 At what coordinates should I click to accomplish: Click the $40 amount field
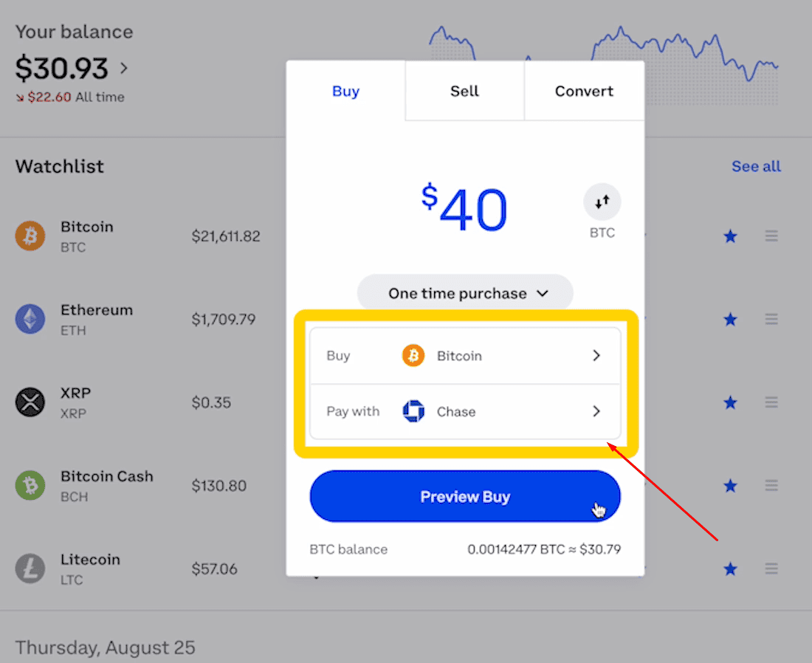(465, 209)
